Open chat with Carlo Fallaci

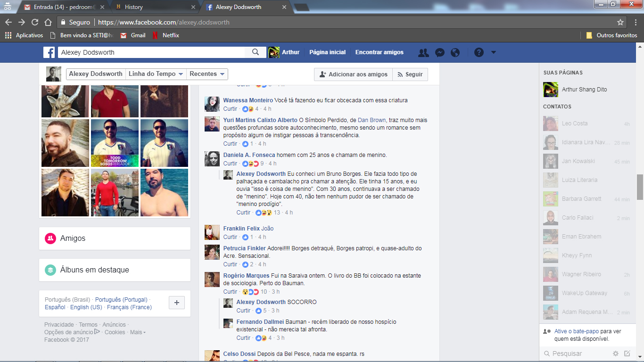pos(586,218)
